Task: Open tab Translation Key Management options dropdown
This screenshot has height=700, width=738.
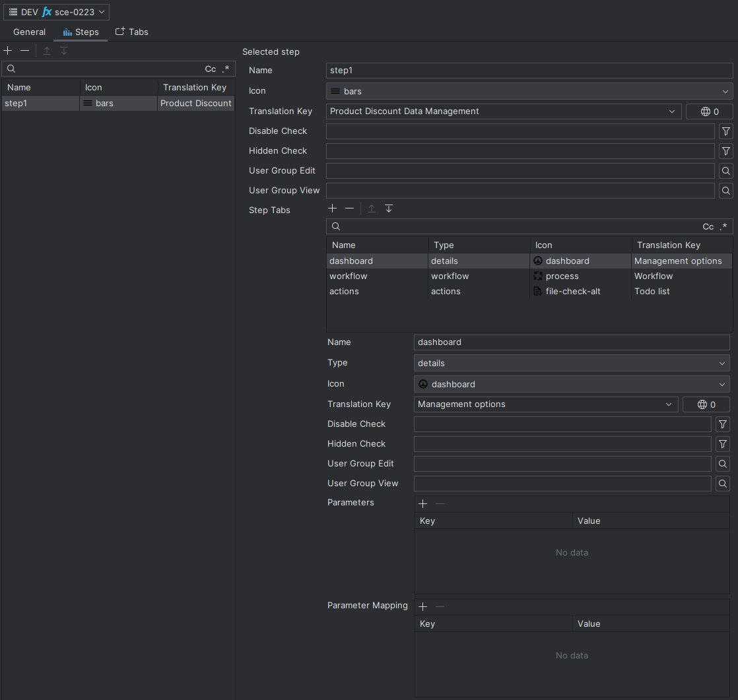Action: 546,404
